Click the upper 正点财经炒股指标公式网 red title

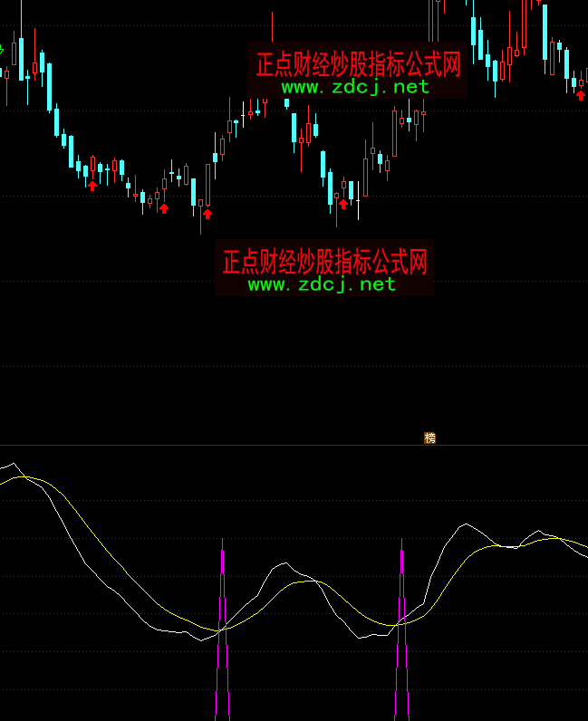(x=358, y=64)
